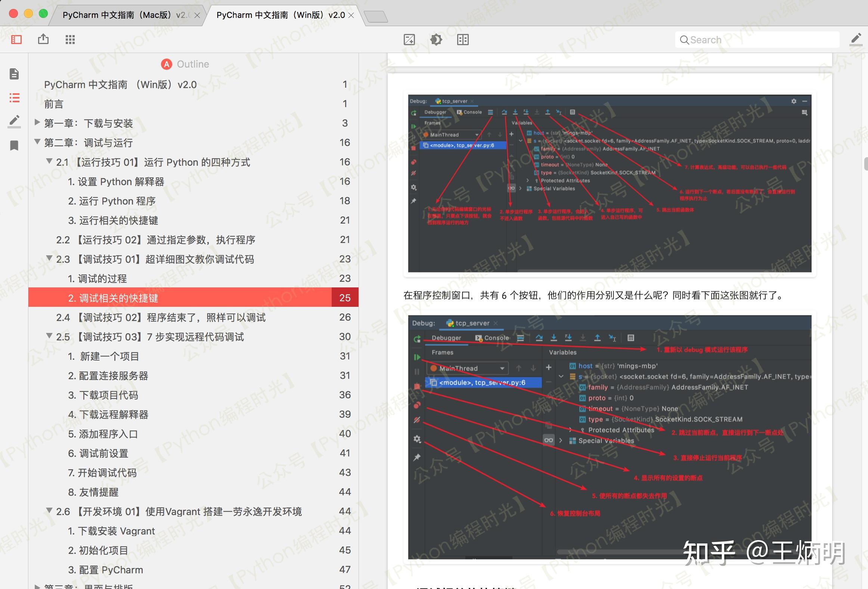Viewport: 868px width, 589px height.
Task: Activate the edit annotation mode at top right
Action: pyautogui.click(x=856, y=39)
